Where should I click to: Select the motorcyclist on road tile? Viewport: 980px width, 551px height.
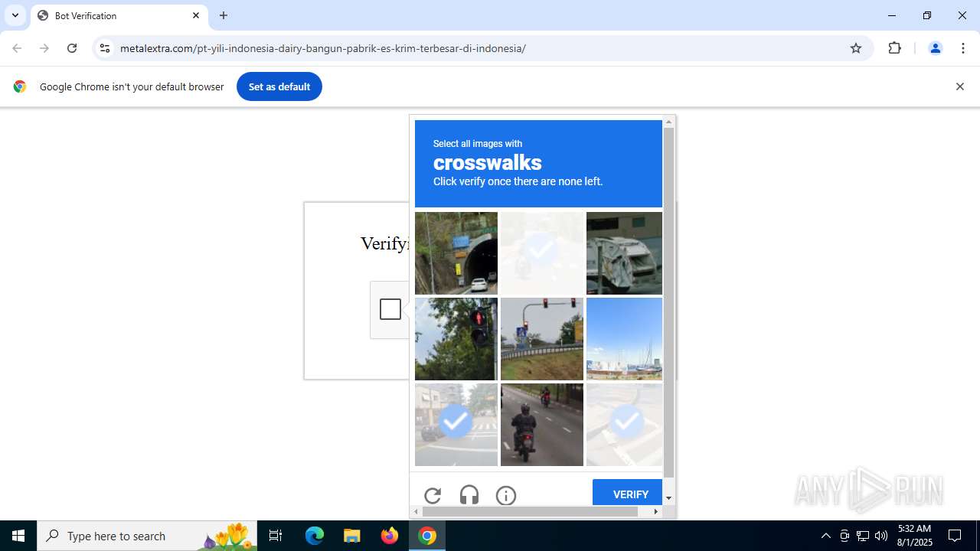pos(542,425)
